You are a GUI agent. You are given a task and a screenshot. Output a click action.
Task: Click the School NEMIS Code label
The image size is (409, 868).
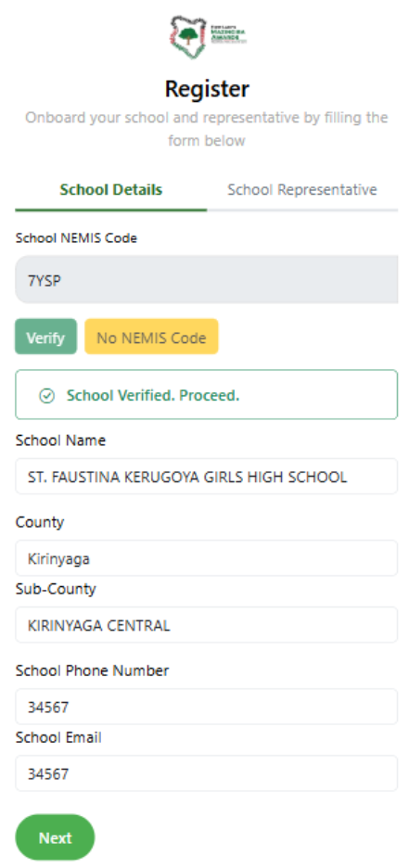click(76, 238)
